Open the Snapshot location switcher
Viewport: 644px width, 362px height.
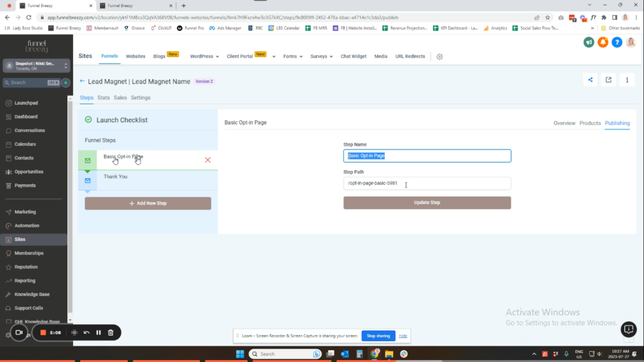click(35, 66)
